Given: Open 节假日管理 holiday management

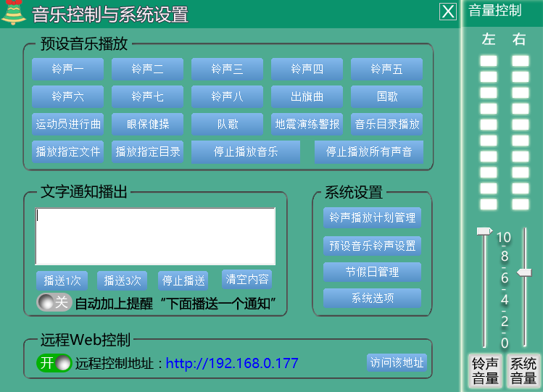Looking at the screenshot, I should coord(372,272).
